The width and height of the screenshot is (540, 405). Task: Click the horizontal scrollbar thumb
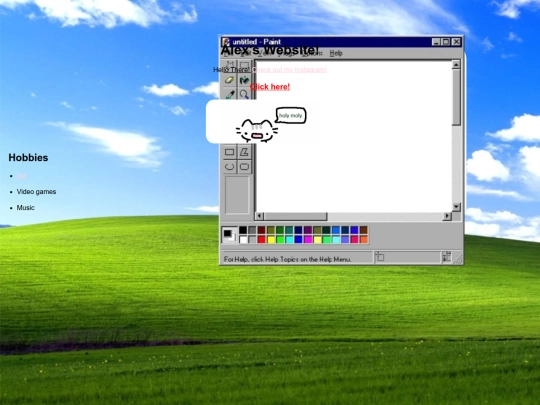pyautogui.click(x=295, y=216)
